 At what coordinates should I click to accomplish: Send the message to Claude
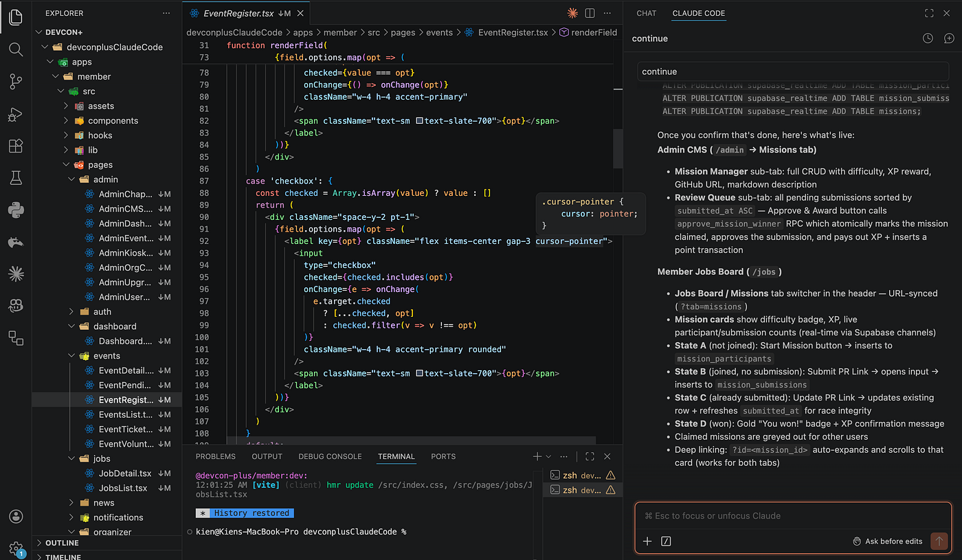click(x=939, y=541)
